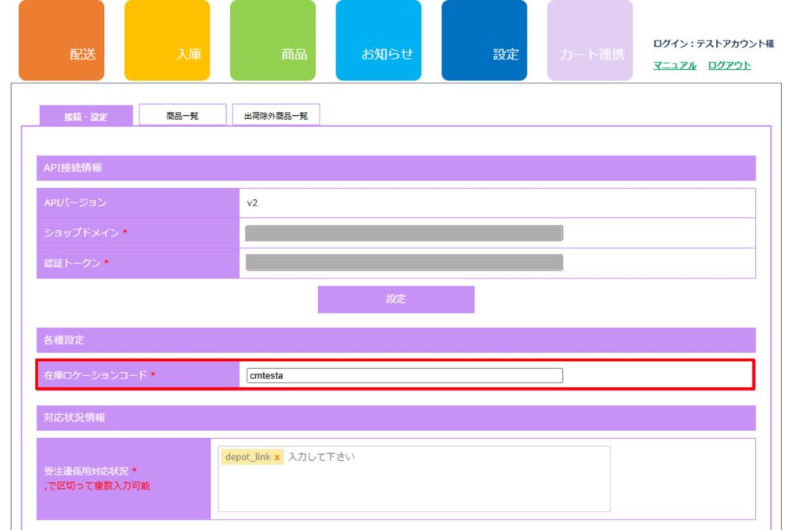The image size is (812, 530).
Task: Focus the 認証トークン input field
Action: (404, 263)
